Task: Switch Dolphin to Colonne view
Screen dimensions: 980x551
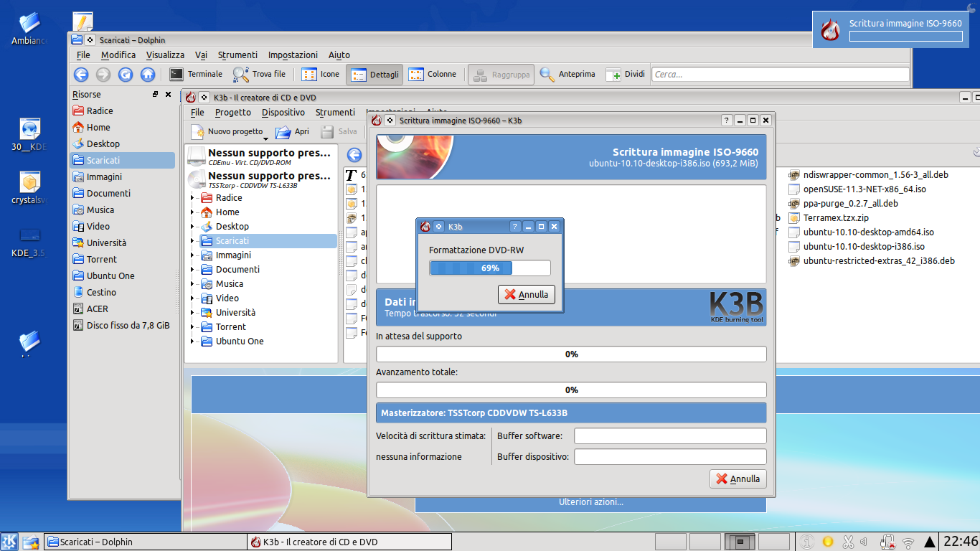Action: coord(433,74)
